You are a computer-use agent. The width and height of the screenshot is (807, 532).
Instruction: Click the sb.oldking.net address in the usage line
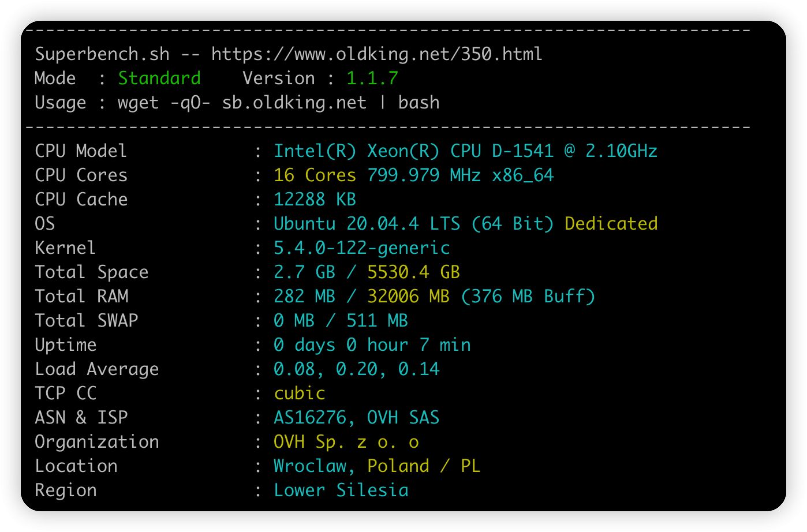(x=294, y=103)
